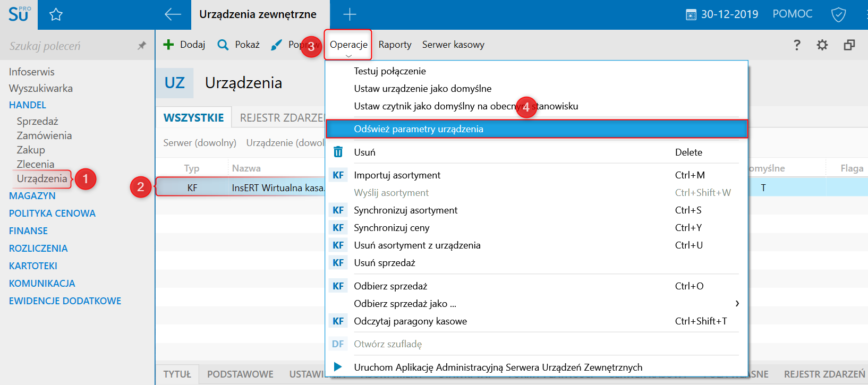Click the Szukaj poleceń search field
Screen dimensions: 868x385
tap(69, 46)
